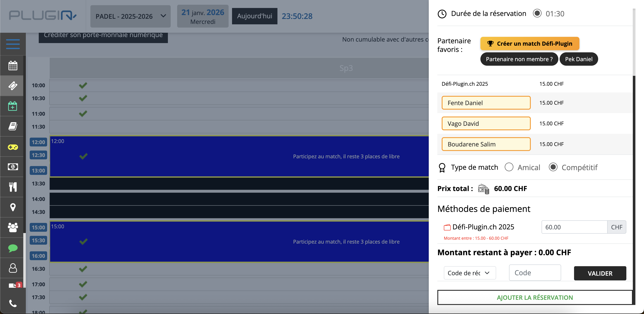Open the fork and knife restaurant icon

[x=13, y=187]
